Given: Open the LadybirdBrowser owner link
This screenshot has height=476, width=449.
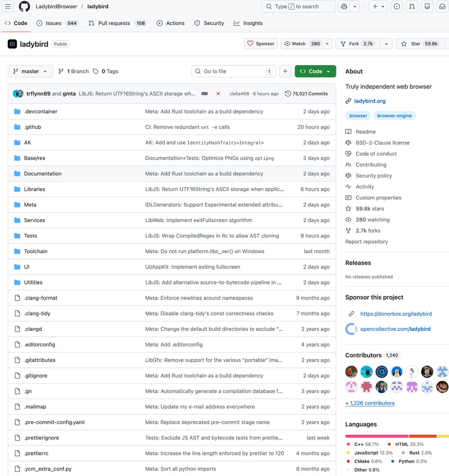Looking at the screenshot, I should [56, 6].
